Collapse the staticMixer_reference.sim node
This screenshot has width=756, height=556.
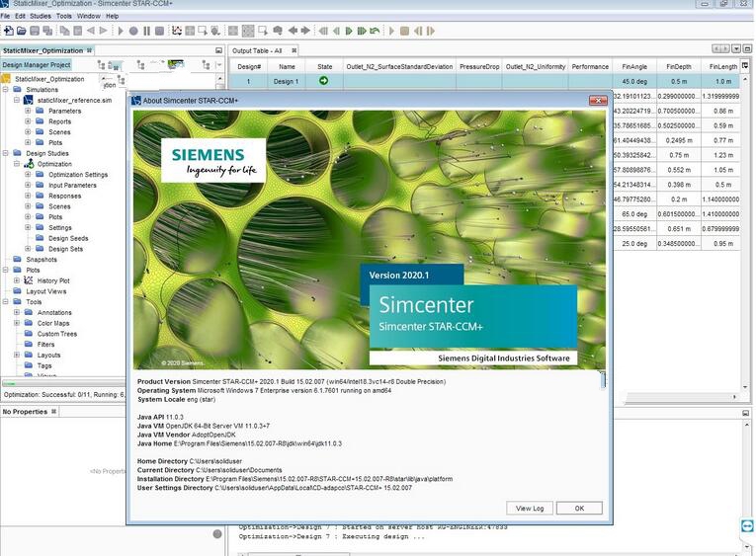click(x=17, y=100)
